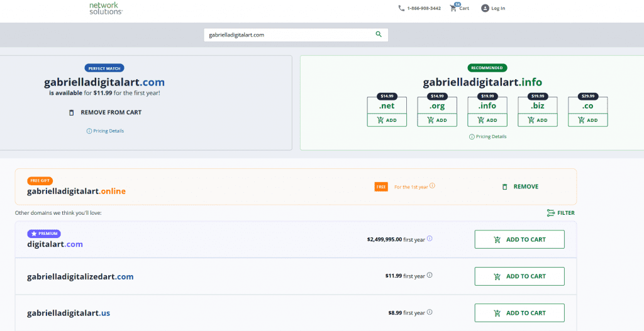Remove free gabrielladigitalart.online gift

[520, 187]
